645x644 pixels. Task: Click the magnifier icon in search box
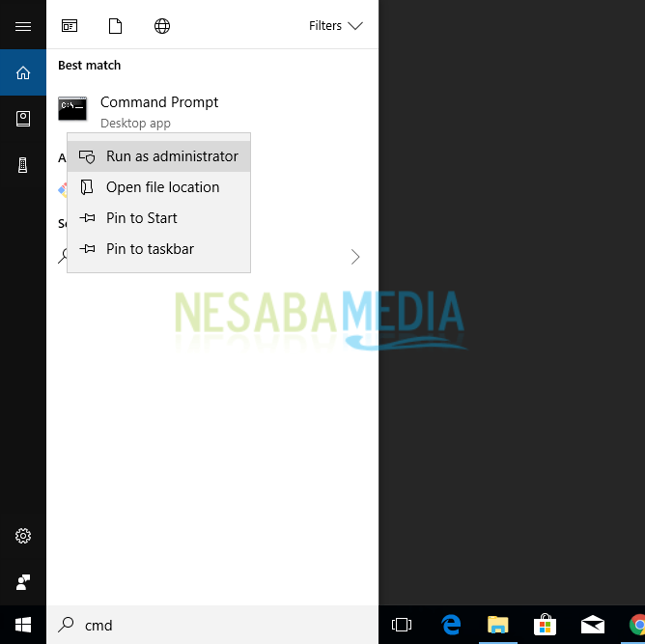pyautogui.click(x=66, y=625)
